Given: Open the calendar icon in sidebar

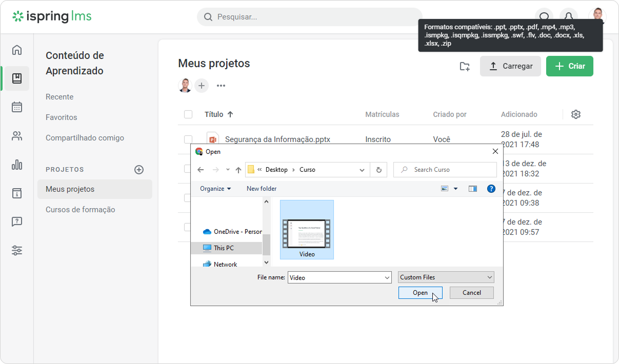Looking at the screenshot, I should coord(17,107).
